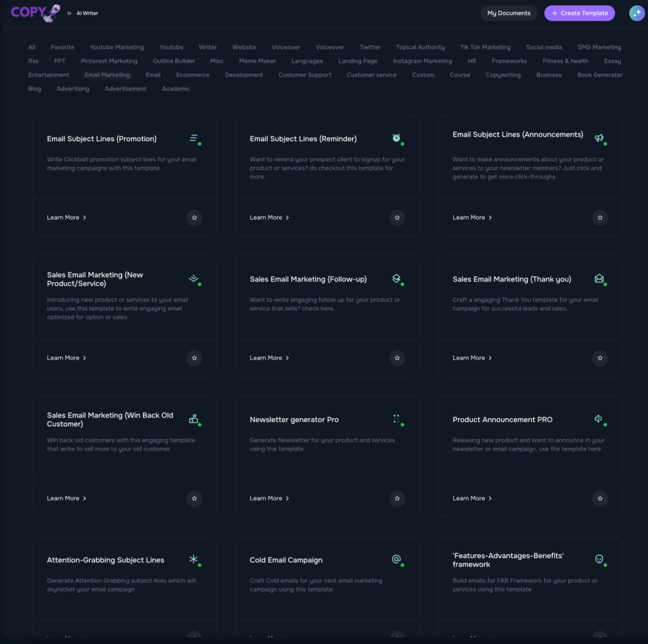The width and height of the screenshot is (648, 644).
Task: Click the envelope icon on Sales Email (Thank you)
Action: click(599, 278)
